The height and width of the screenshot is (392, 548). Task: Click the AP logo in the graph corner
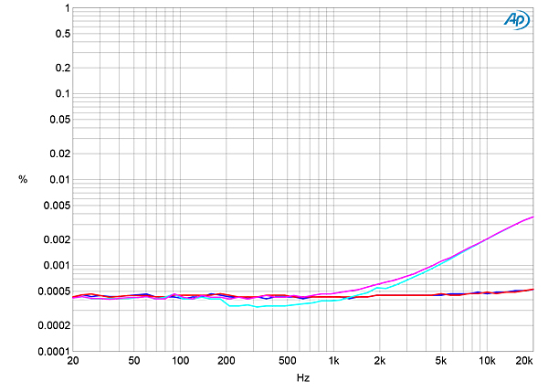click(x=517, y=19)
